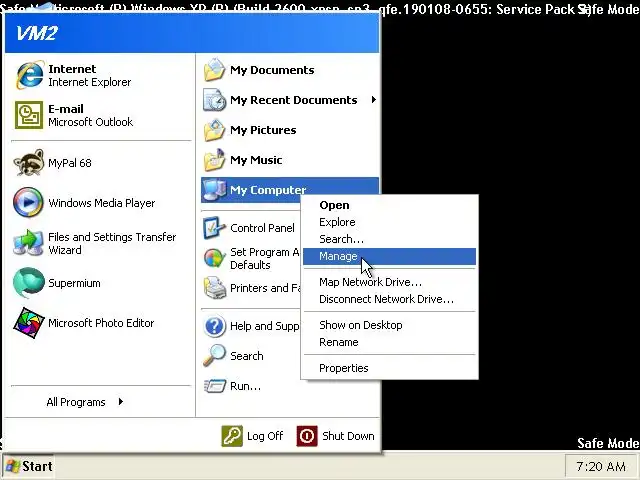This screenshot has height=480, width=640.
Task: Click the "Internet Explorer" subtitle text
Action: pos(90,82)
